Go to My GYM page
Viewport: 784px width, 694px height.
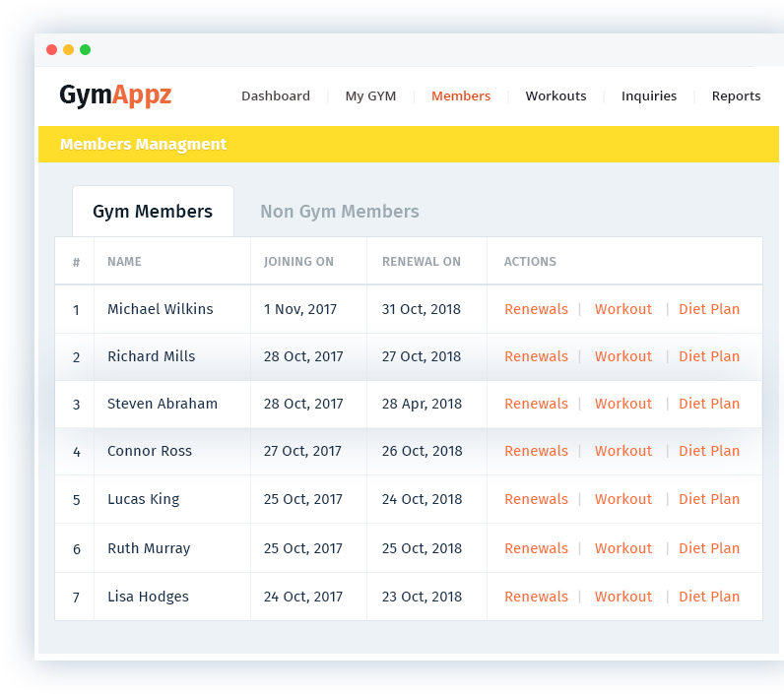point(370,96)
